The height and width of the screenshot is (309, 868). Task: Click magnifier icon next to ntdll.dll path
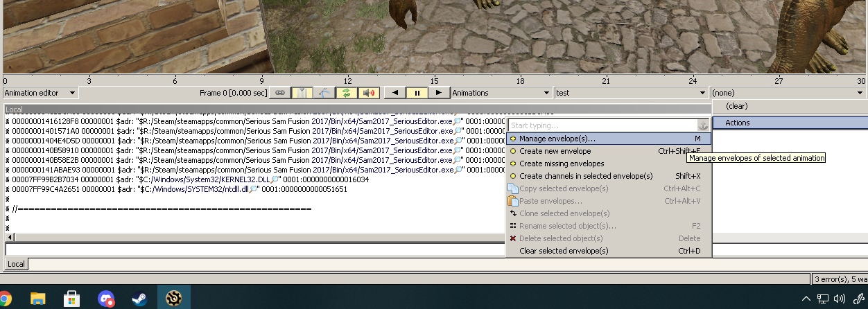click(253, 189)
